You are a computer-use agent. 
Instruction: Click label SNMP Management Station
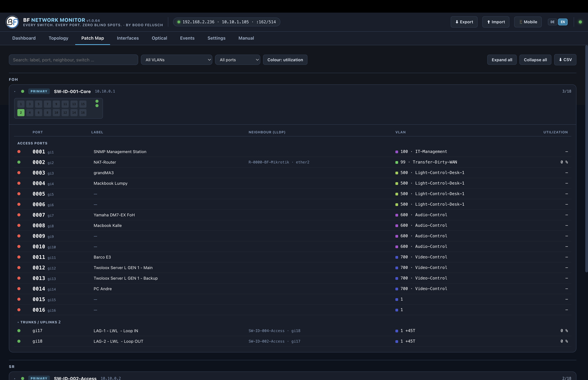point(120,152)
